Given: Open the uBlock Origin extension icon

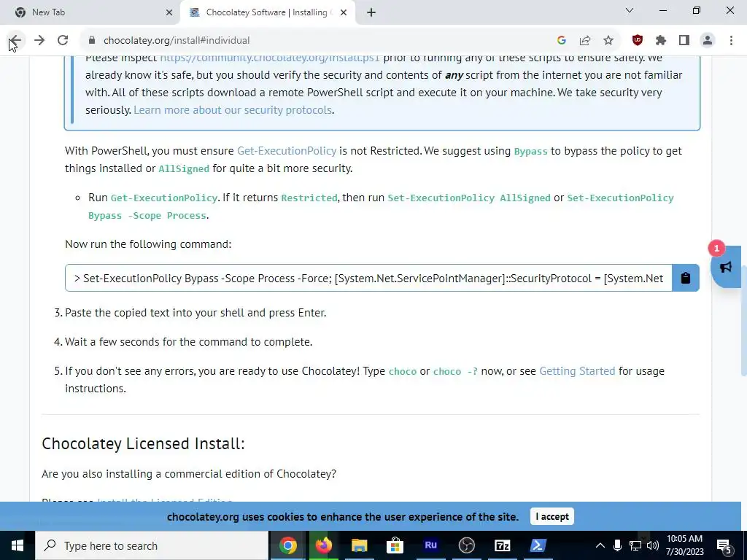Looking at the screenshot, I should coord(638,41).
